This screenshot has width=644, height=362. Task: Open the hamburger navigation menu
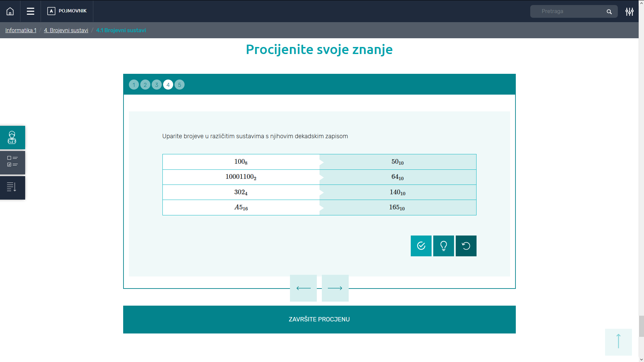click(31, 11)
